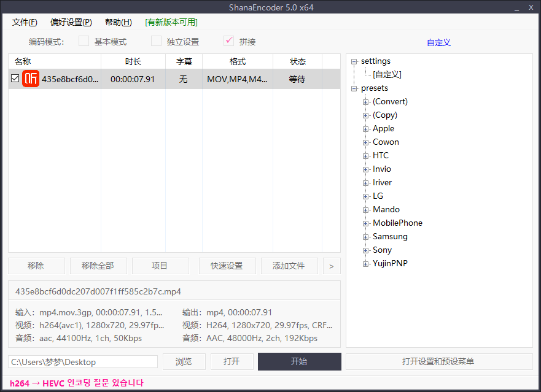541x392 pixels.
Task: Click 打开设置和预设菜单 button
Action: tap(439, 362)
